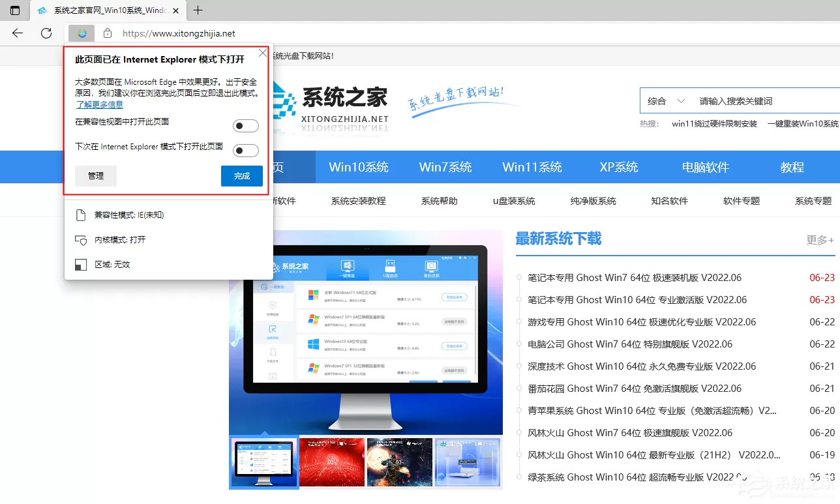
Task: Click the 完成 button
Action: tap(242, 176)
